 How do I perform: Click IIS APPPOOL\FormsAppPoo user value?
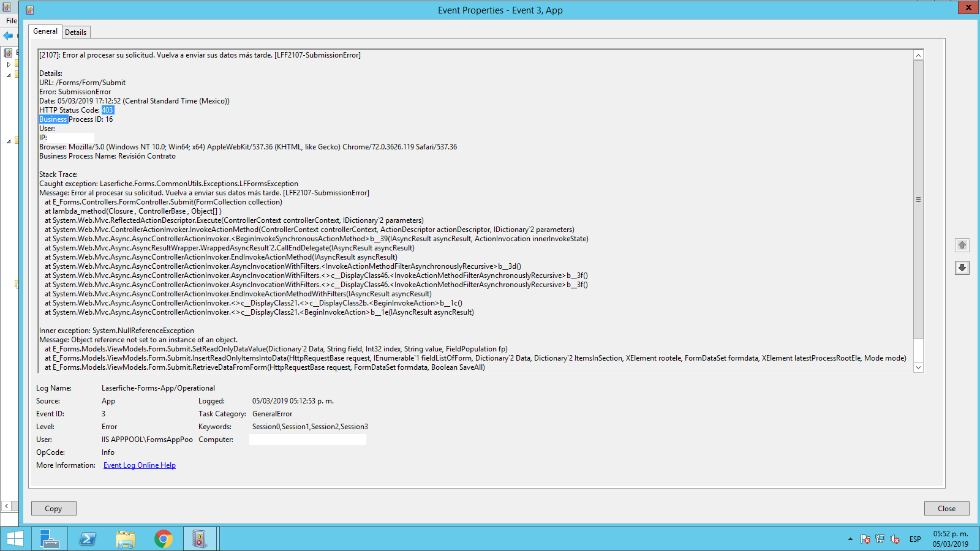click(147, 440)
